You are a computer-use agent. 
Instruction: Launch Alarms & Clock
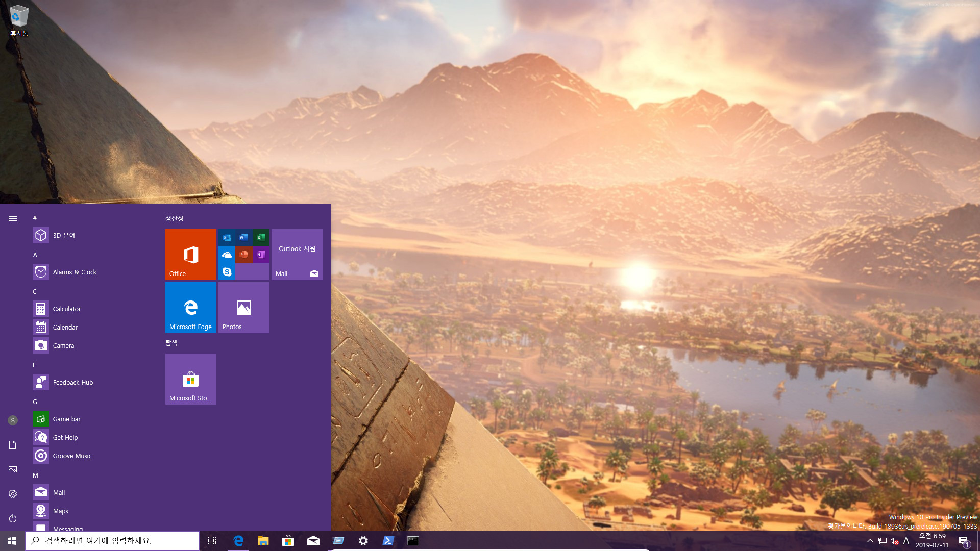pyautogui.click(x=92, y=272)
